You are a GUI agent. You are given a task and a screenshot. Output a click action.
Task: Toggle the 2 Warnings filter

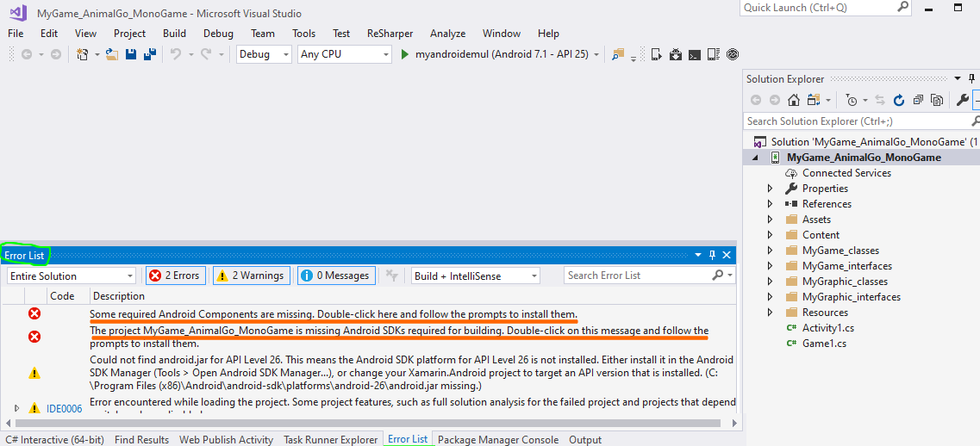click(251, 276)
